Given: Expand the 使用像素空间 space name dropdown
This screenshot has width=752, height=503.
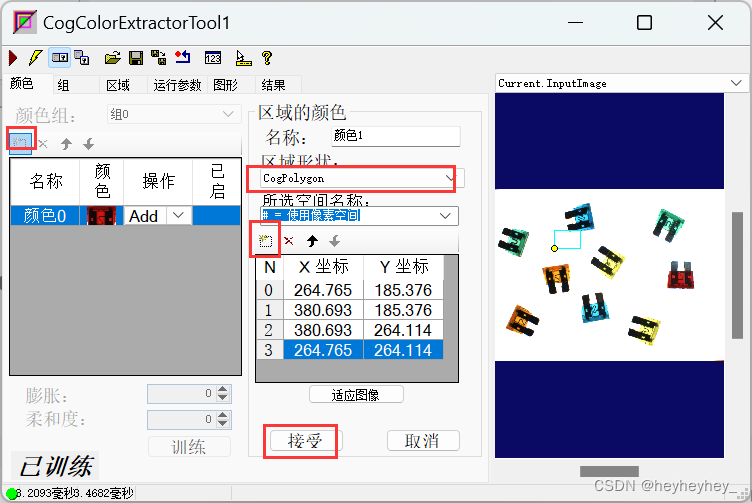Looking at the screenshot, I should [x=445, y=216].
